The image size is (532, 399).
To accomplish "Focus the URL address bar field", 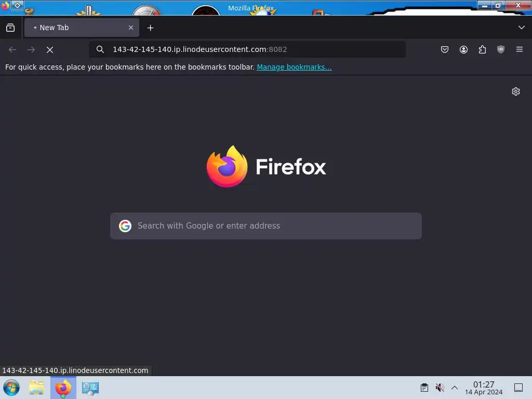I will (247, 49).
